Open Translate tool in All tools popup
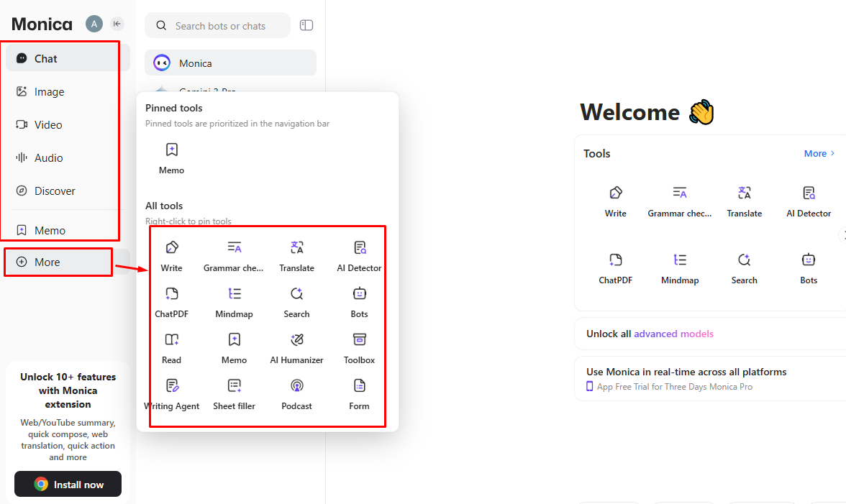846x504 pixels. tap(296, 257)
